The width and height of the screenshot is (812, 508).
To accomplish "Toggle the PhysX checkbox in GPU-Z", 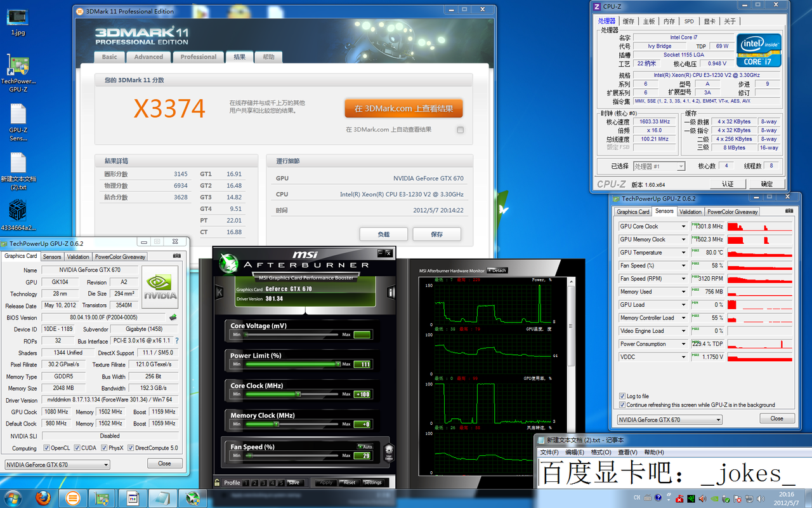I will 103,448.
